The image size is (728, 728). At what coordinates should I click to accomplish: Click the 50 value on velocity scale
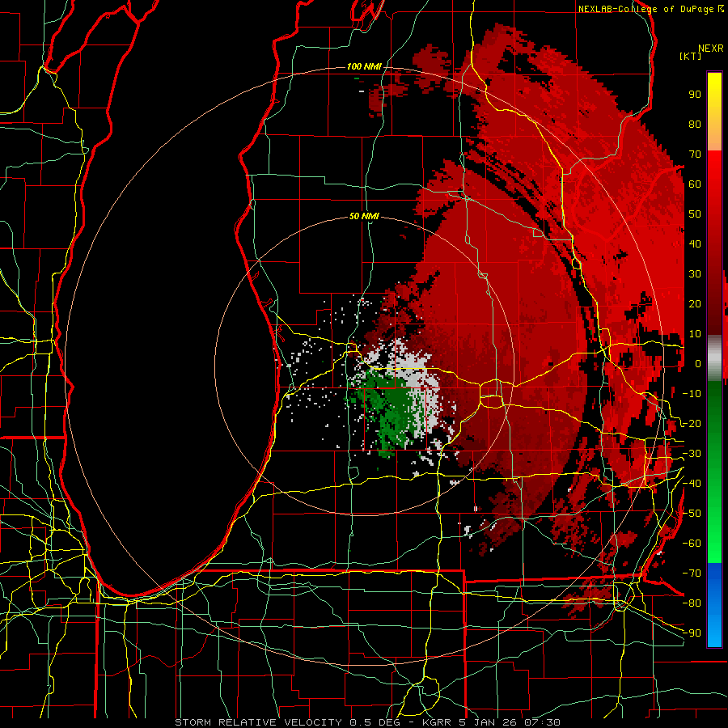pyautogui.click(x=695, y=214)
